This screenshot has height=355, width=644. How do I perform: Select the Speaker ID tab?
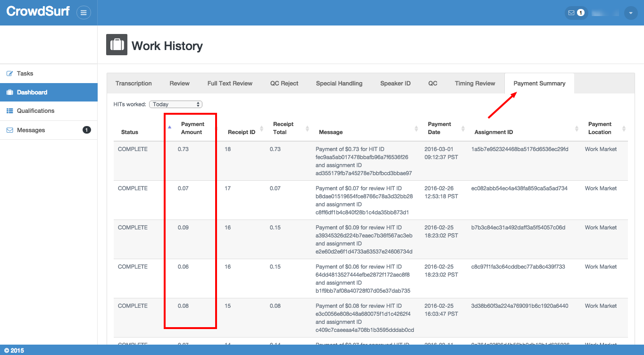[x=395, y=84]
